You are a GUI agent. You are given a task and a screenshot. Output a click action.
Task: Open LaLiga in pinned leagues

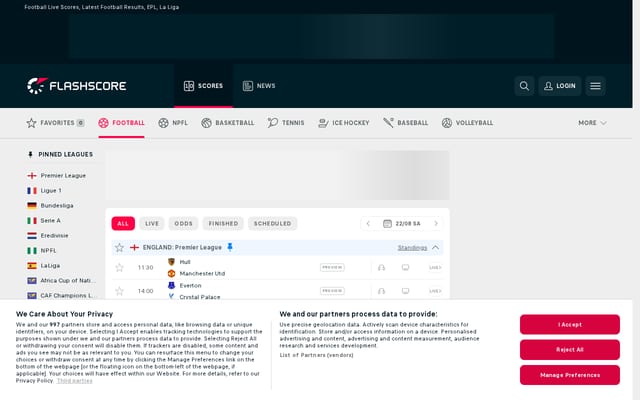point(50,266)
